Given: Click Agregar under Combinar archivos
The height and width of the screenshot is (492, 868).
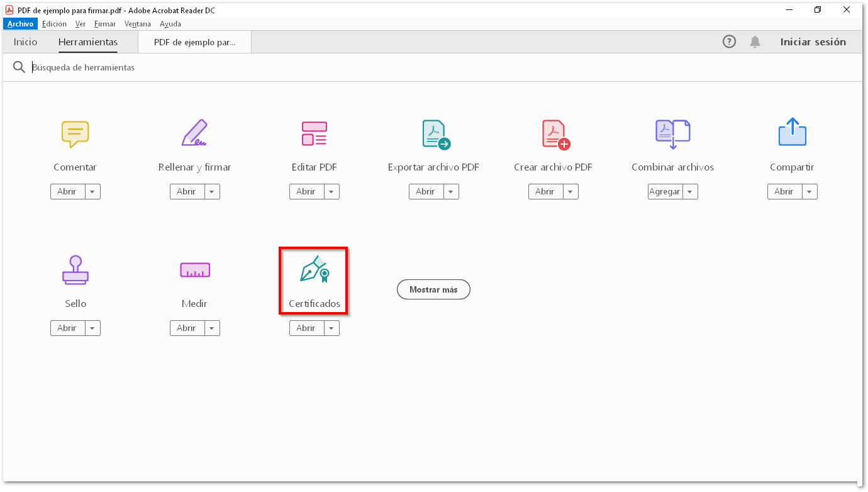Looking at the screenshot, I should [x=665, y=192].
